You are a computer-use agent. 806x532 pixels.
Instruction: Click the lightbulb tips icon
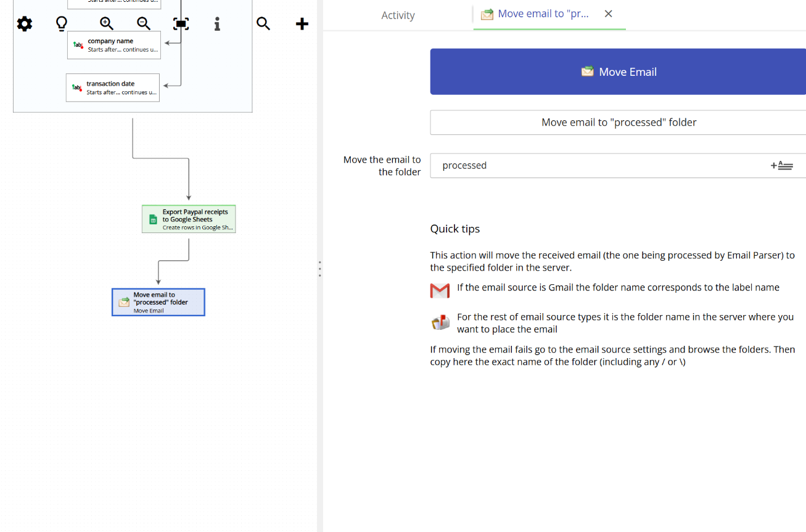[x=61, y=23]
